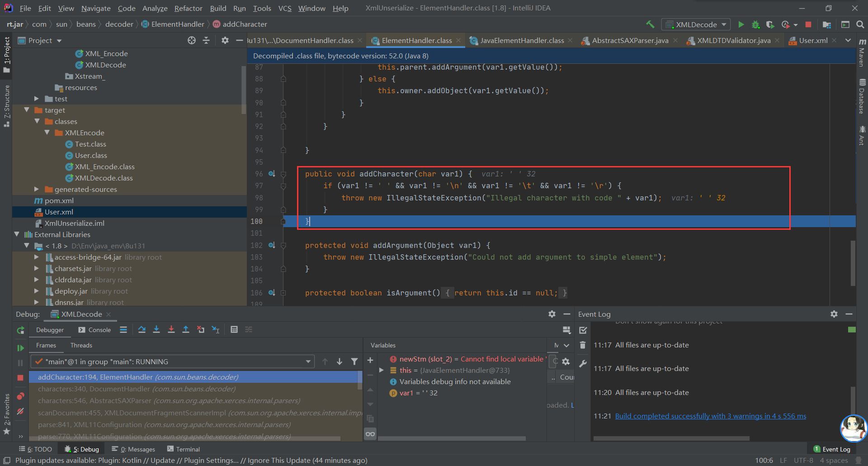Open Build completed successfully link

[x=710, y=416]
